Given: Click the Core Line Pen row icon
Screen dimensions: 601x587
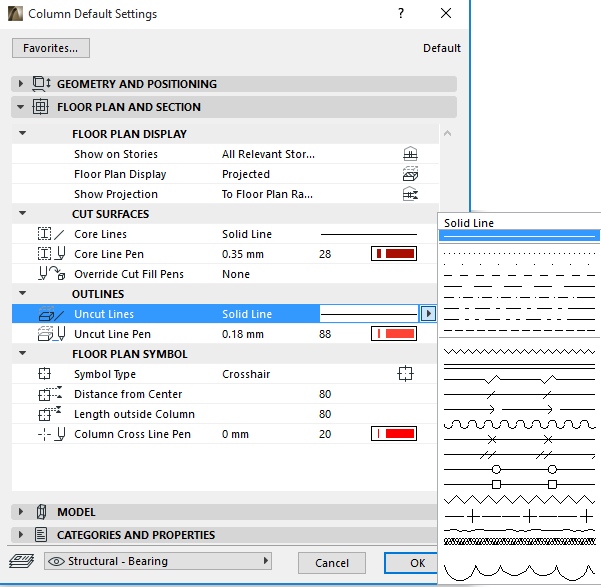Looking at the screenshot, I should tap(51, 254).
